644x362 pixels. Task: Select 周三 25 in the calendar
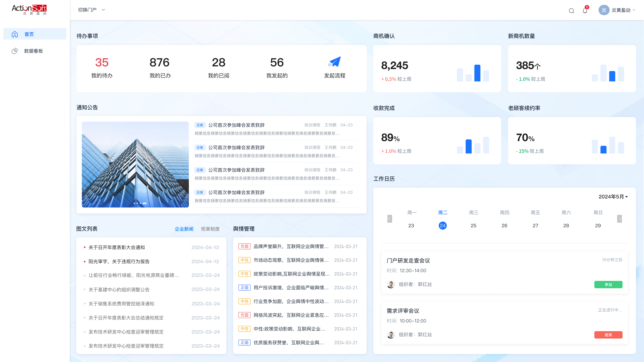click(473, 226)
